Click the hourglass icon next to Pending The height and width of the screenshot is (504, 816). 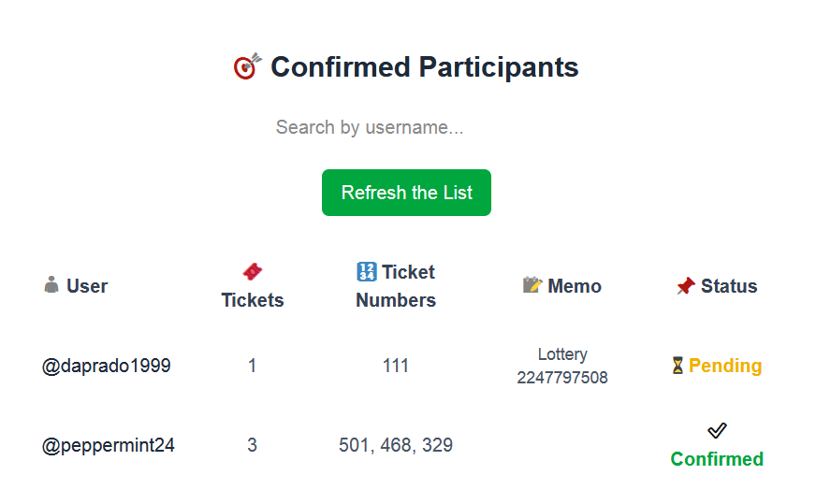coord(678,366)
